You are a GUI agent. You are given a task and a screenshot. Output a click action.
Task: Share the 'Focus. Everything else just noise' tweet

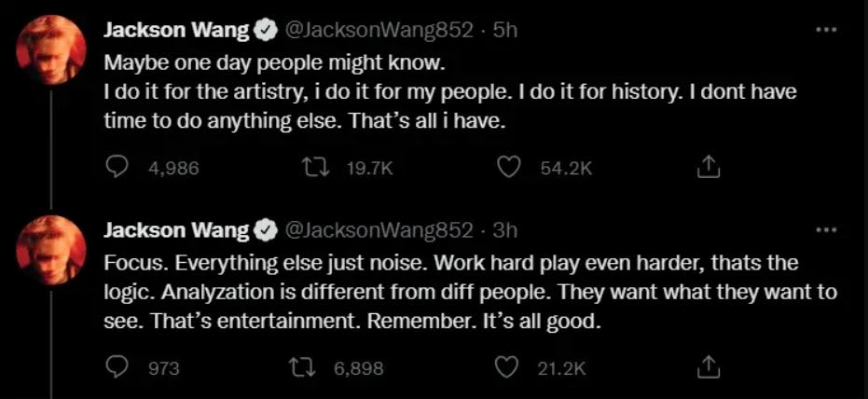[x=708, y=366]
